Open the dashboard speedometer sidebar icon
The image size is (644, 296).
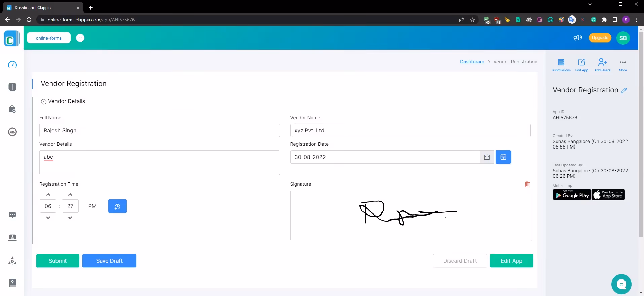coord(12,64)
